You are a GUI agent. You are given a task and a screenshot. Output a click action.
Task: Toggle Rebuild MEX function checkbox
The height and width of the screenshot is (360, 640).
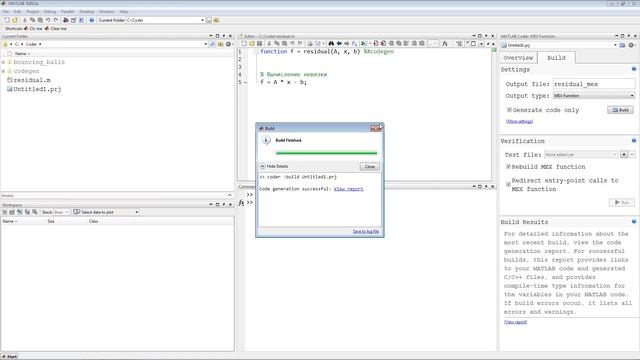click(x=509, y=167)
